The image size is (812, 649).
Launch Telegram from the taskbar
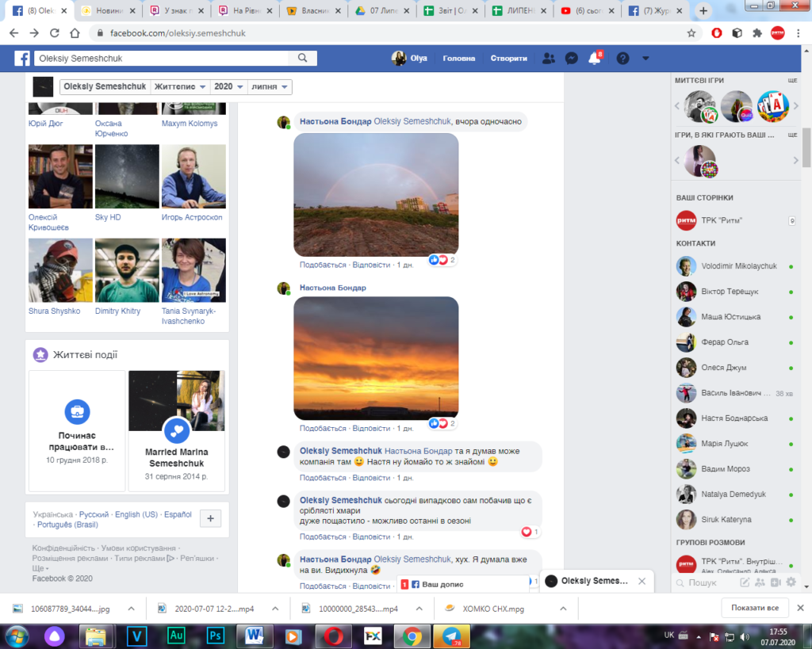tap(453, 636)
